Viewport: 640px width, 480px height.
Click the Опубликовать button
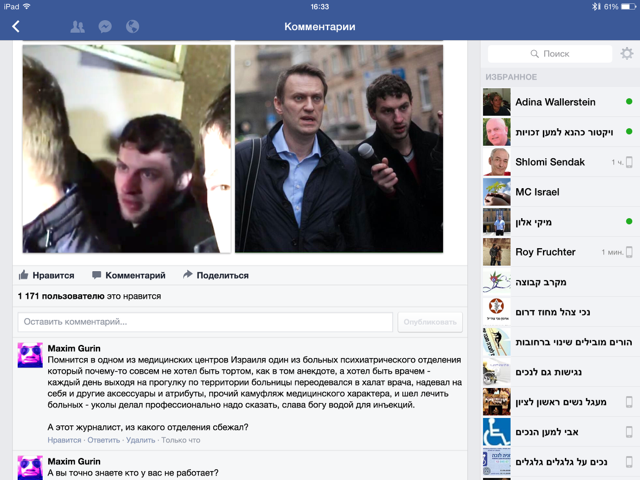430,322
